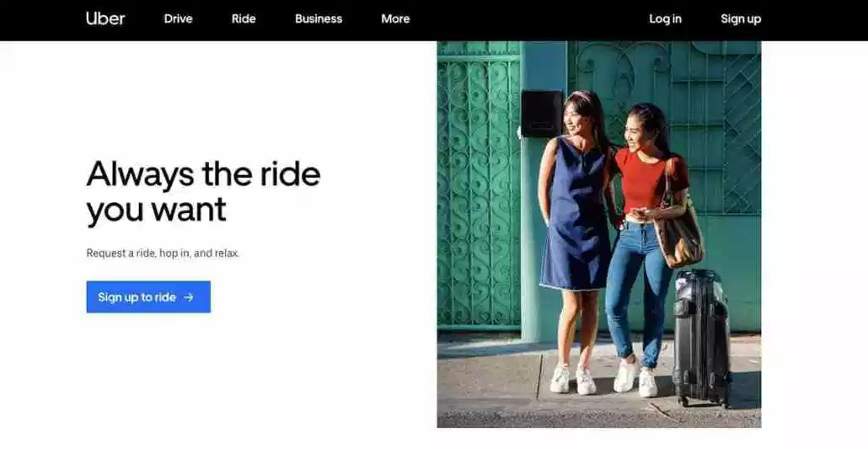868x459 pixels.
Task: Click Sign up in the header
Action: (741, 19)
